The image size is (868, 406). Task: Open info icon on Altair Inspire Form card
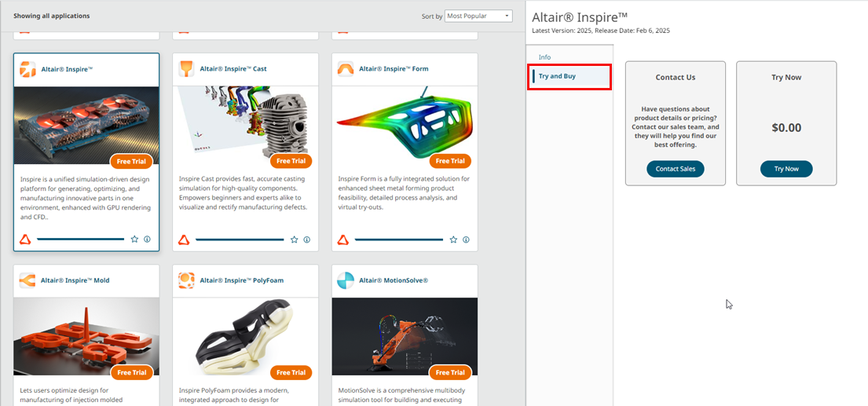466,240
